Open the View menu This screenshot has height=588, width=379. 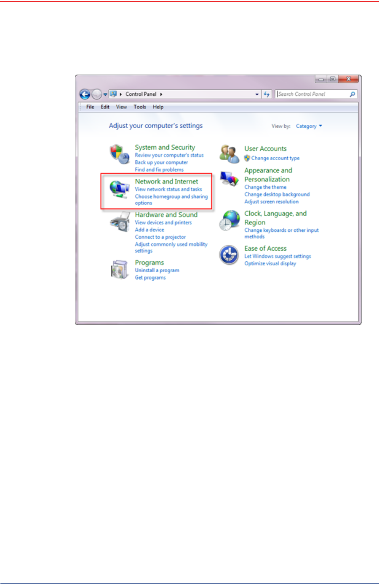[121, 107]
